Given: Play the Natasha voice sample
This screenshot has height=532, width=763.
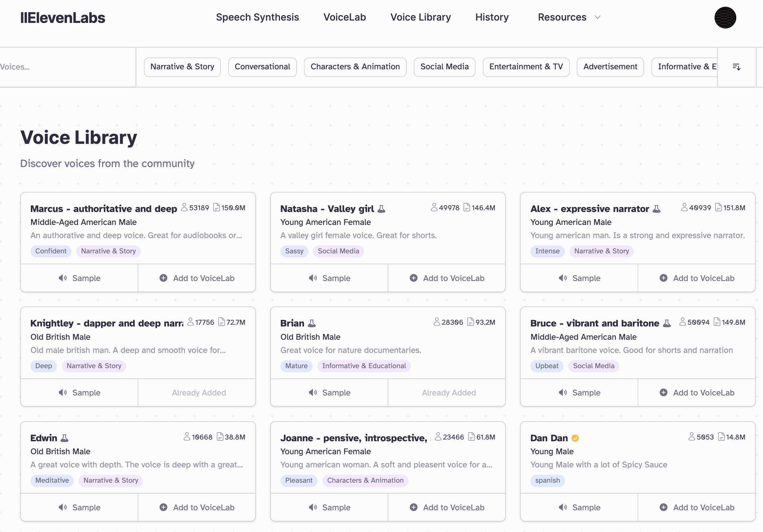Looking at the screenshot, I should point(329,278).
